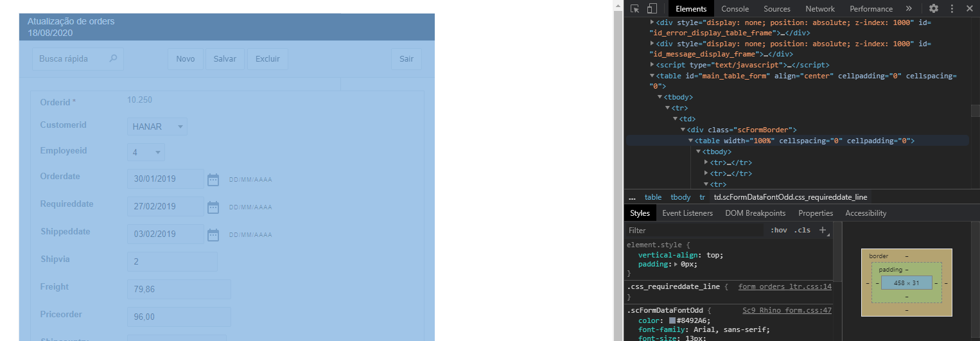The image size is (980, 341).
Task: Open the Properties sub-tab
Action: click(x=816, y=213)
